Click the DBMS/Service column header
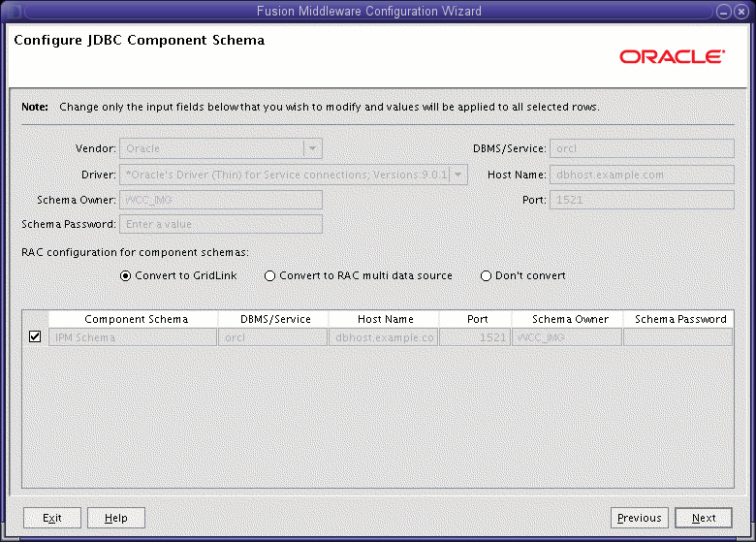The width and height of the screenshot is (756, 542). (x=273, y=319)
